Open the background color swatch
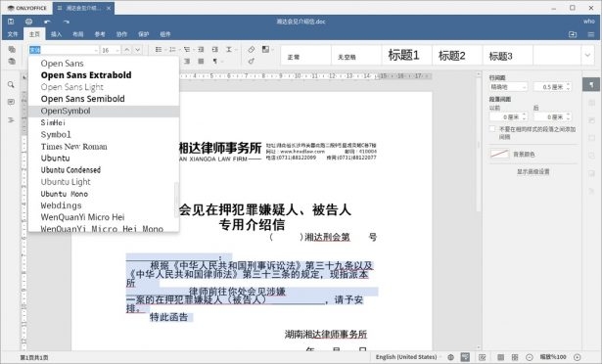Image resolution: width=602 pixels, height=364 pixels. point(499,154)
